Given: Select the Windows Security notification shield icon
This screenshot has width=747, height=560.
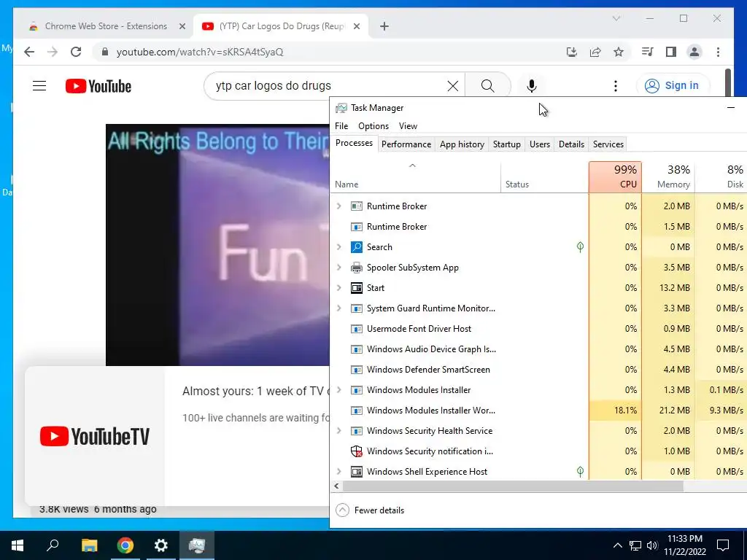Looking at the screenshot, I should click(x=356, y=451).
